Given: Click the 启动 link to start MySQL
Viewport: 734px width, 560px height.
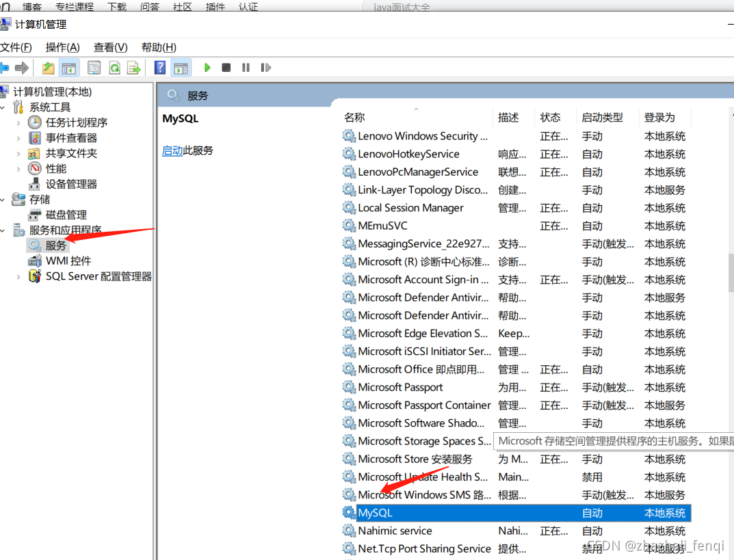Looking at the screenshot, I should (x=172, y=150).
